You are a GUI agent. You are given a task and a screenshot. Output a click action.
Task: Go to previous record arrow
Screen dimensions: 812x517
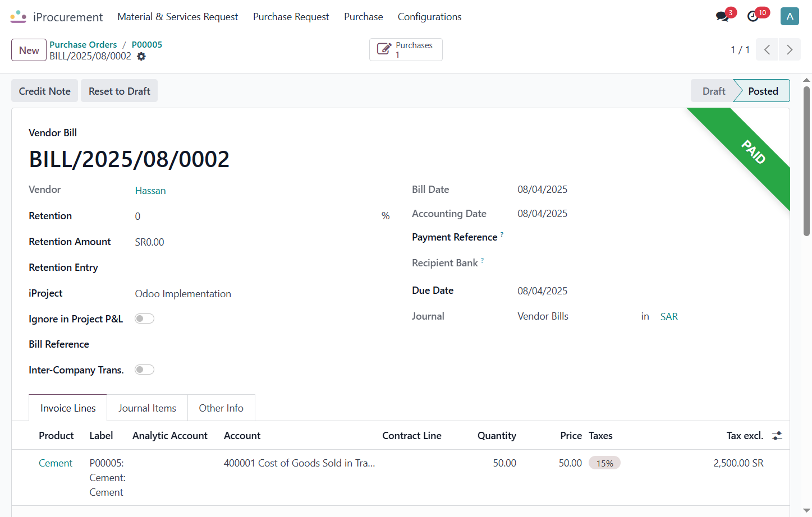767,50
